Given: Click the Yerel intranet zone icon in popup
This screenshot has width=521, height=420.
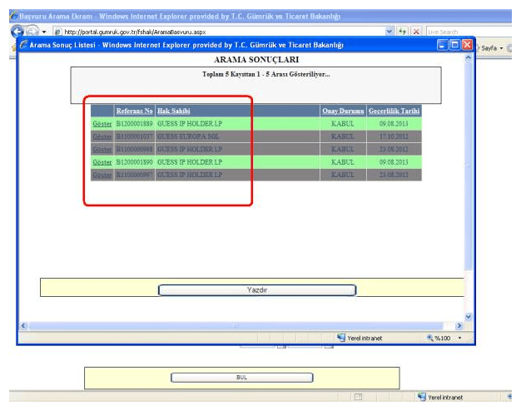Looking at the screenshot, I should coord(341,338).
